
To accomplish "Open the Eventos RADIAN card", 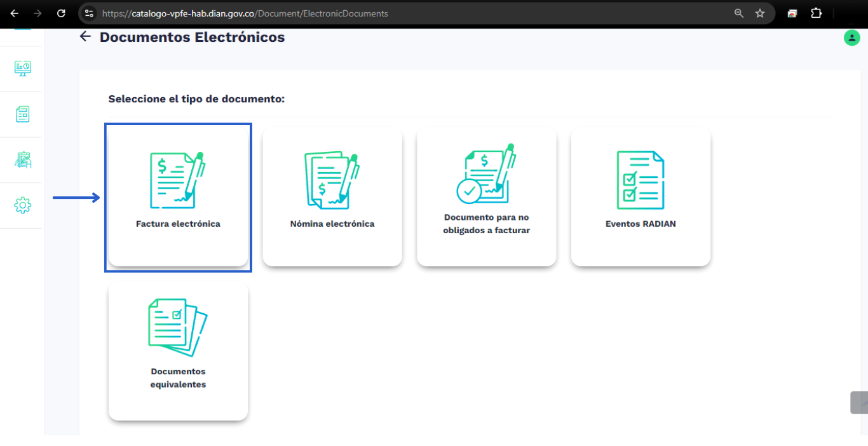I will [x=641, y=197].
